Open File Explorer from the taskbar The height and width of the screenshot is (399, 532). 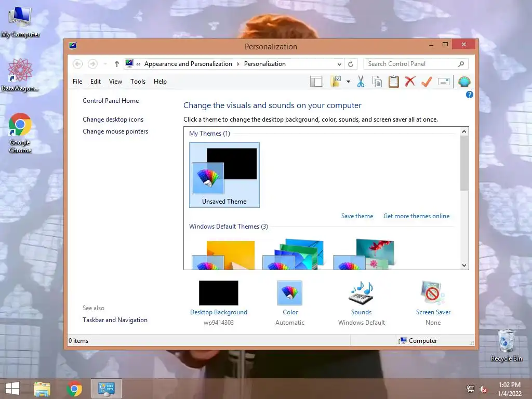[x=42, y=389]
